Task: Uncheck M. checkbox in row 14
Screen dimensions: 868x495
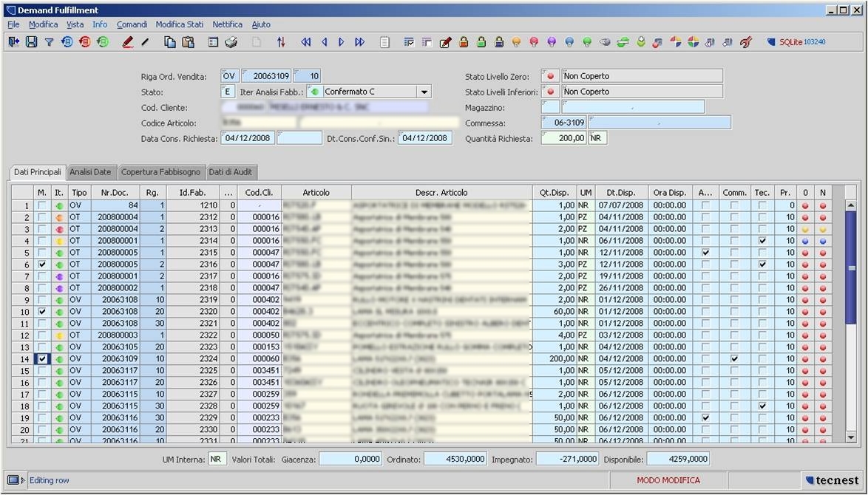Action: click(x=42, y=358)
